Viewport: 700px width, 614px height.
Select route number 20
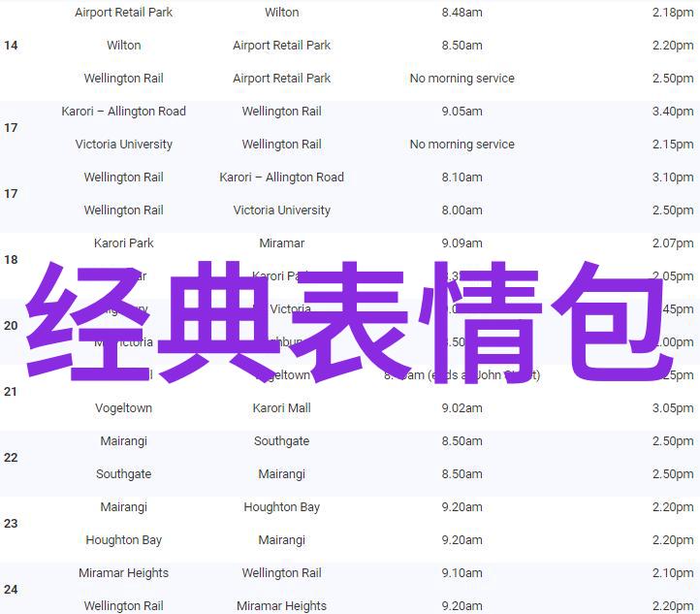(11, 326)
